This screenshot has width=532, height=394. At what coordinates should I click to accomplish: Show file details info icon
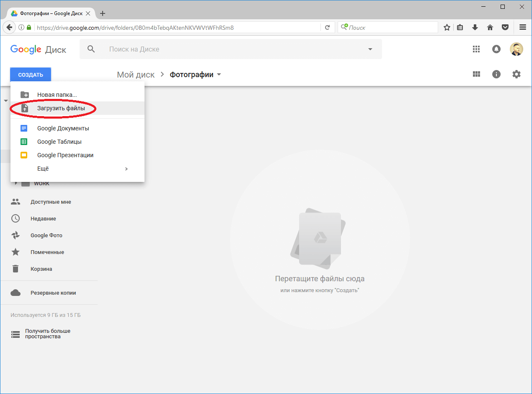[x=496, y=74]
